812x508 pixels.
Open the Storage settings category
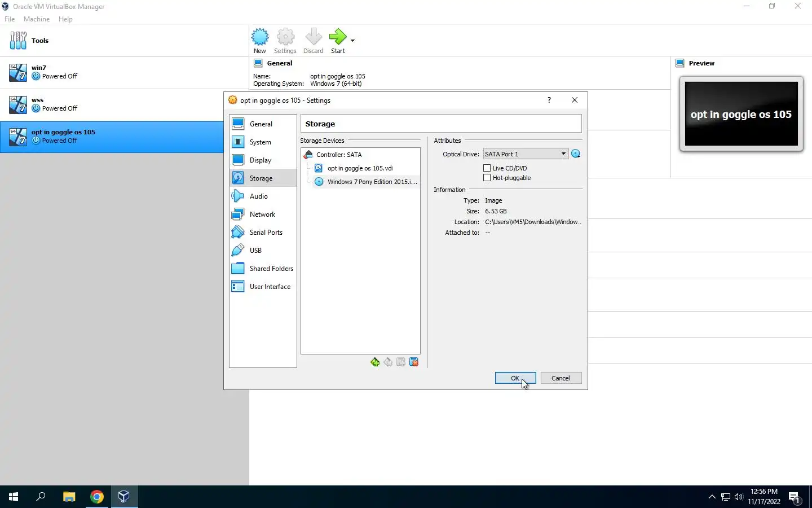click(x=263, y=178)
